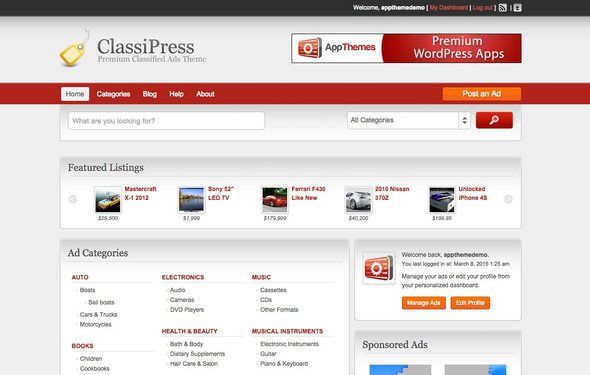Open the CDs subcategory
The height and width of the screenshot is (375, 590).
coord(266,300)
